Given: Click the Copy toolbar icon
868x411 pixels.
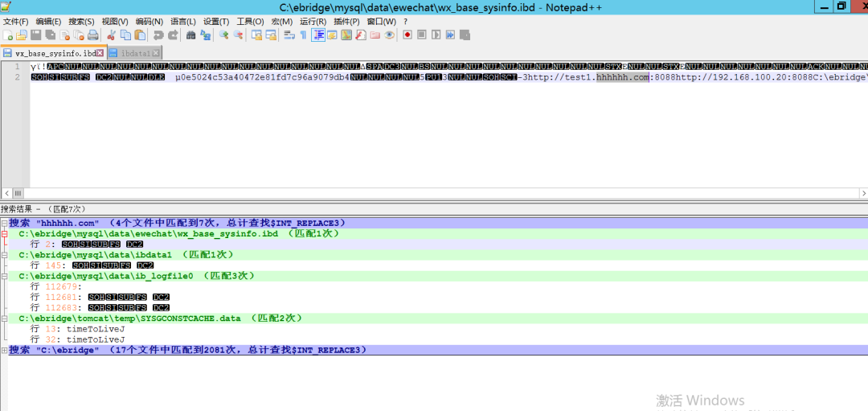Looking at the screenshot, I should [x=125, y=35].
